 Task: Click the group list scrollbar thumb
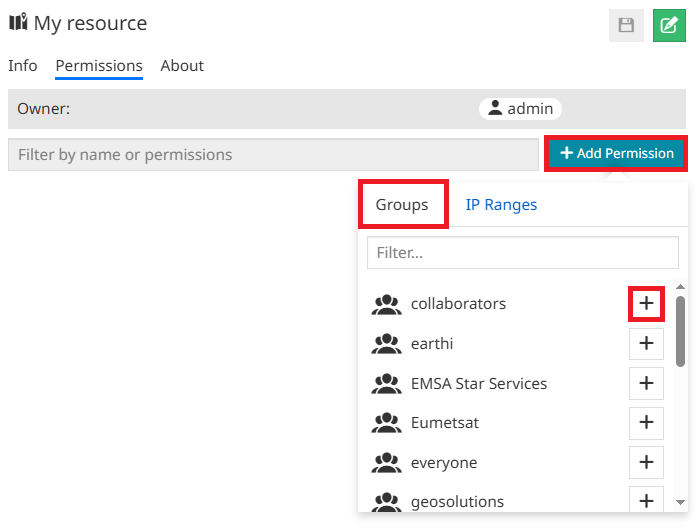click(680, 330)
